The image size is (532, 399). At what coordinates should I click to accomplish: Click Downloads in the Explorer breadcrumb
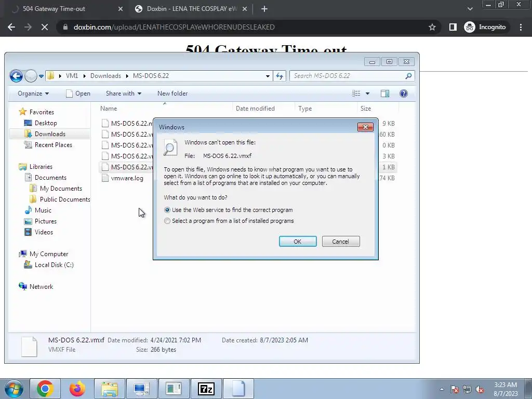tap(105, 76)
